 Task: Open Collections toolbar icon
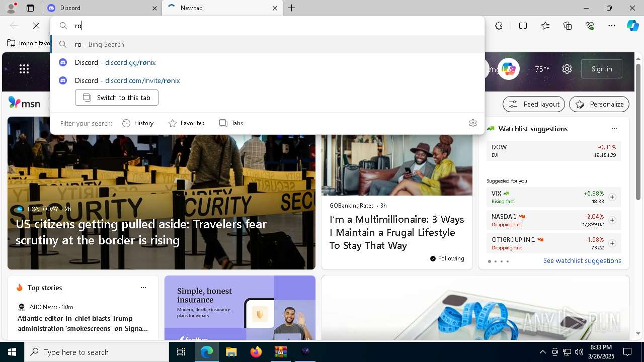click(x=568, y=26)
